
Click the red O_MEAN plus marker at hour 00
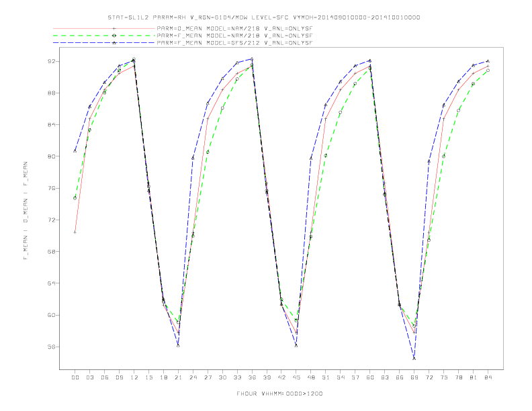pyautogui.click(x=75, y=232)
